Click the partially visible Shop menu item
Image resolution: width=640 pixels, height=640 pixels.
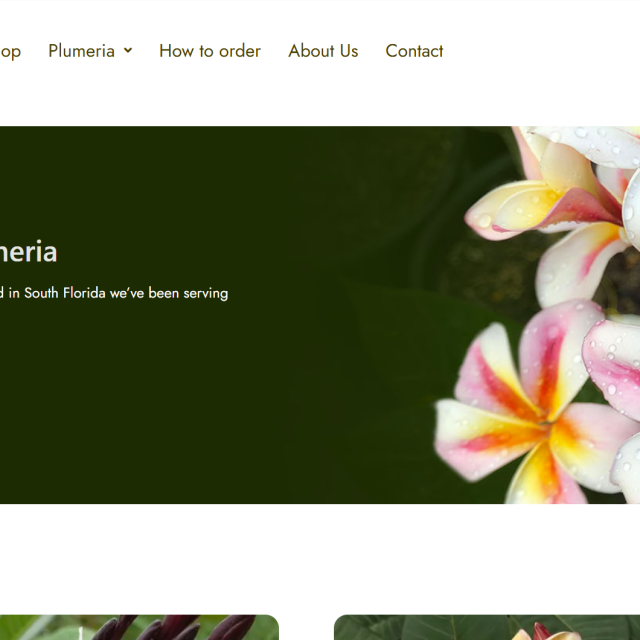[10, 52]
